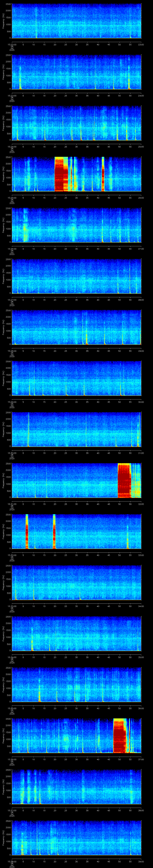Screen dimensions: 153x868
Task: Click the 15:29:00 start time label
Action: point(12,402)
